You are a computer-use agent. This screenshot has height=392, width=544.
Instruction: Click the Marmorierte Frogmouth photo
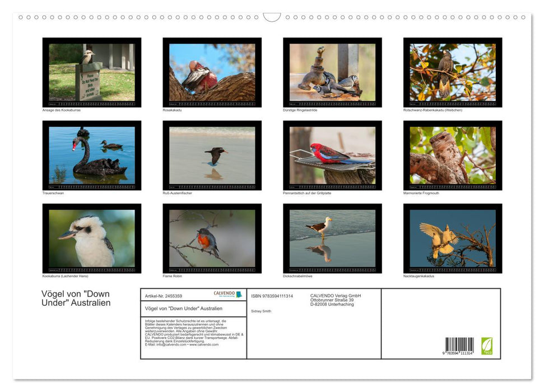point(453,155)
